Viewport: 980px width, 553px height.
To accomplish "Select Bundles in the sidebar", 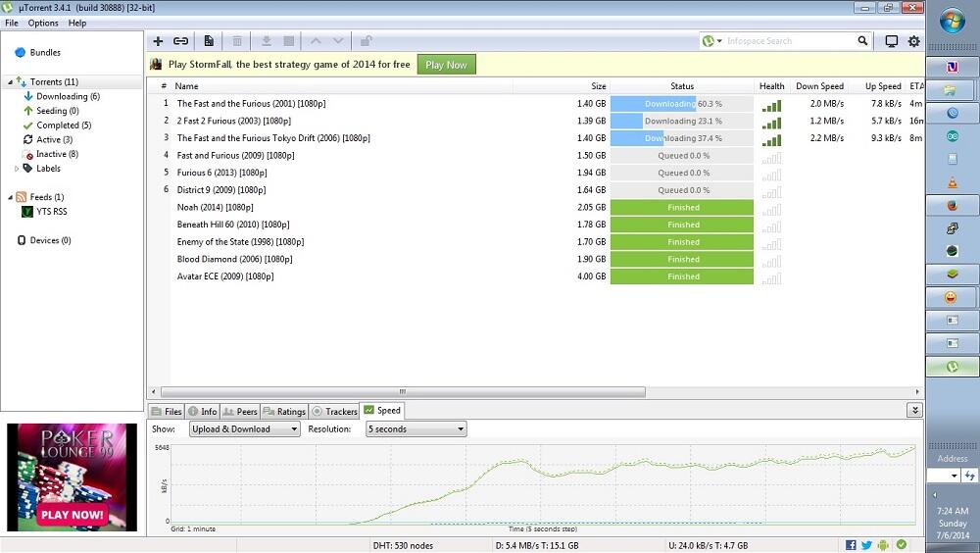I will point(45,53).
